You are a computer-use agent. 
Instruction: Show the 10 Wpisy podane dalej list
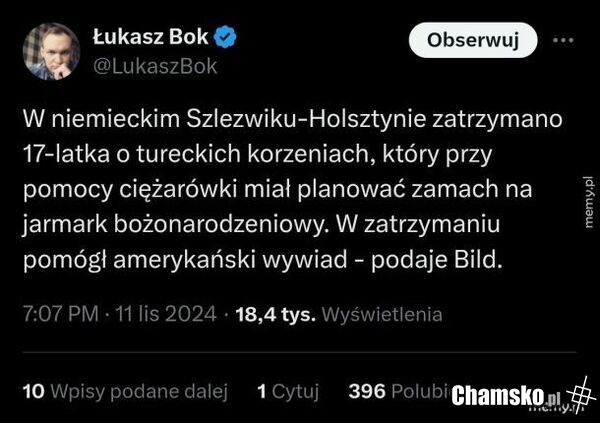(x=125, y=391)
